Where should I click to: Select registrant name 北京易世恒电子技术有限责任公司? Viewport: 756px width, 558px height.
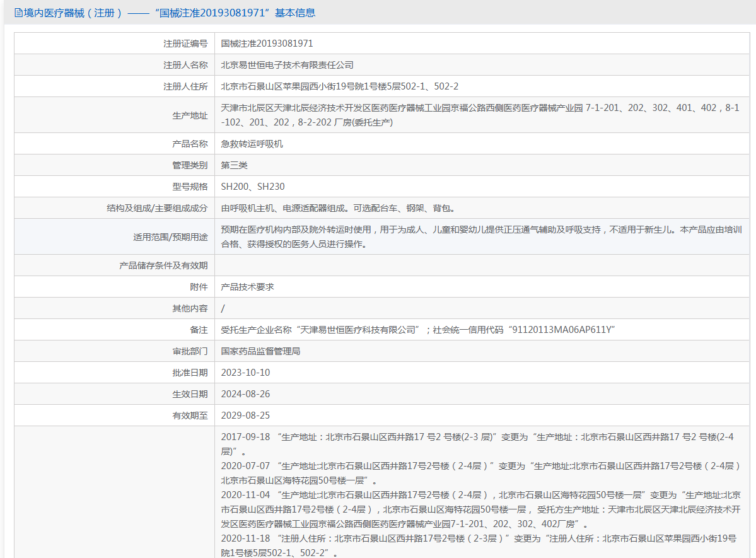click(x=287, y=65)
